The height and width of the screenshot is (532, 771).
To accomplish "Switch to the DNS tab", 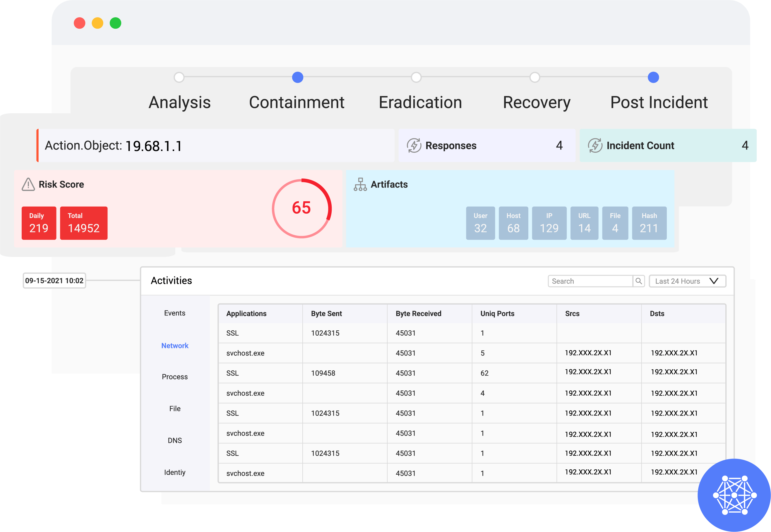I will coord(174,440).
